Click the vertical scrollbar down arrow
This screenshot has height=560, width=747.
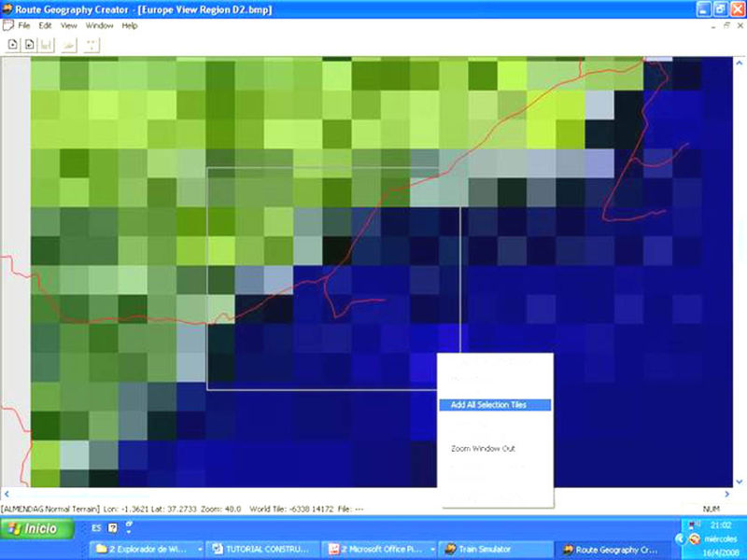point(740,480)
